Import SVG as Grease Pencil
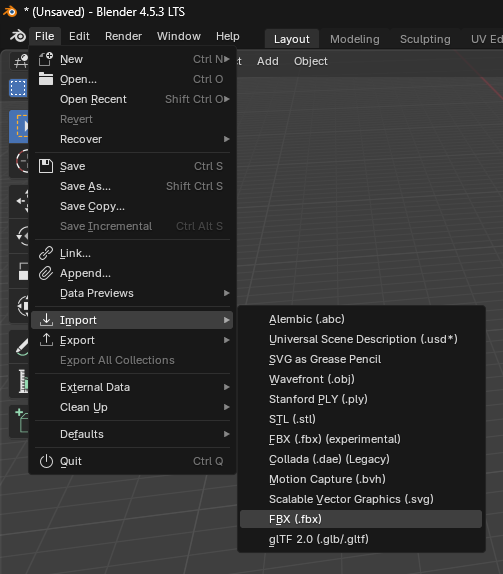 pos(361,359)
